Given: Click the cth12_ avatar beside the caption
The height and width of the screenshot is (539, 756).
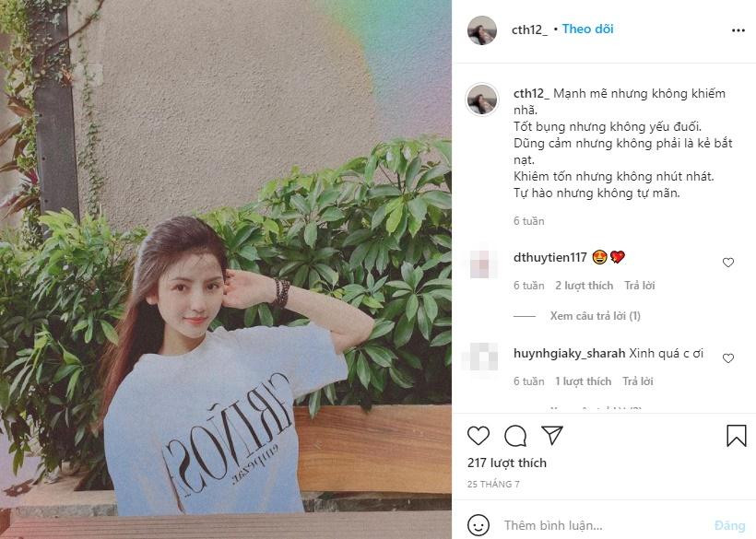Looking at the screenshot, I should point(482,100).
